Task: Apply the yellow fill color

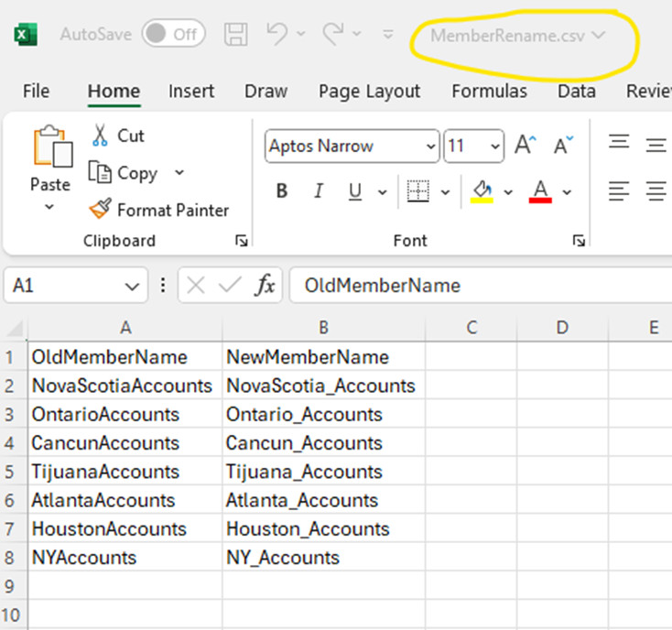Action: click(482, 191)
